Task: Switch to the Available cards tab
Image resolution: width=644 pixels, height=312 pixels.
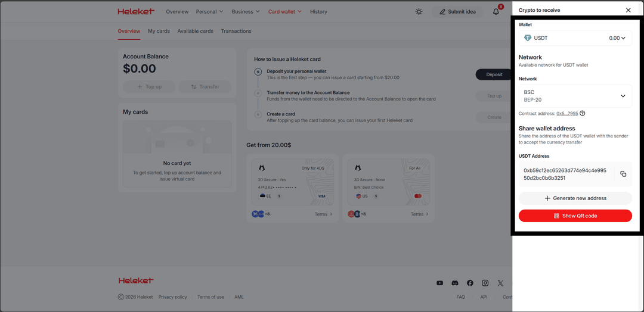Action: tap(195, 31)
